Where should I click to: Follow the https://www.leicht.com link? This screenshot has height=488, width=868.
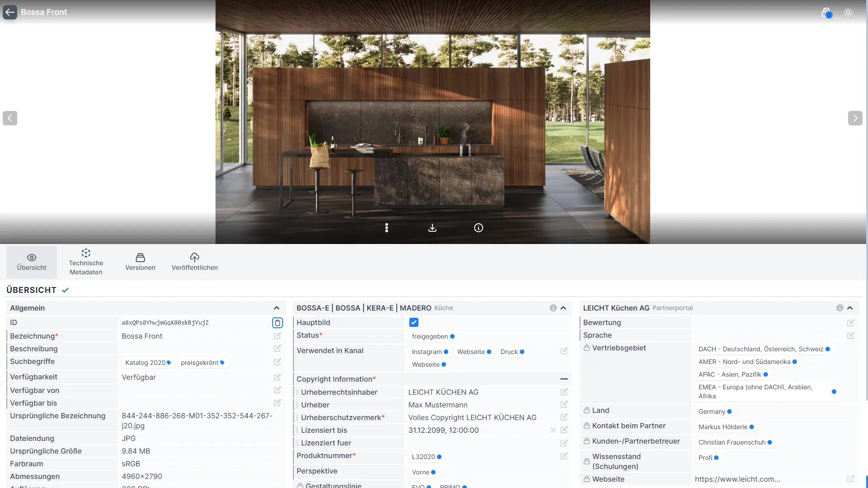pyautogui.click(x=738, y=479)
